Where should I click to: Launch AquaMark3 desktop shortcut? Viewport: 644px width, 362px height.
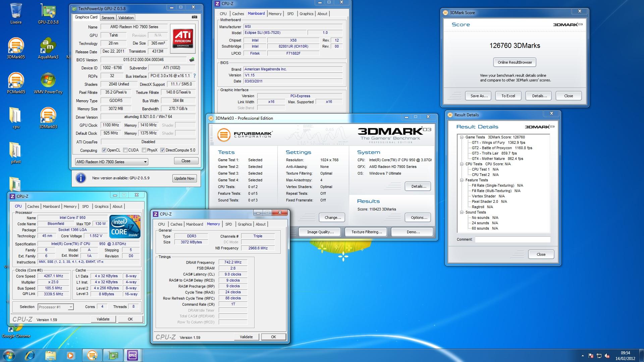point(48,49)
